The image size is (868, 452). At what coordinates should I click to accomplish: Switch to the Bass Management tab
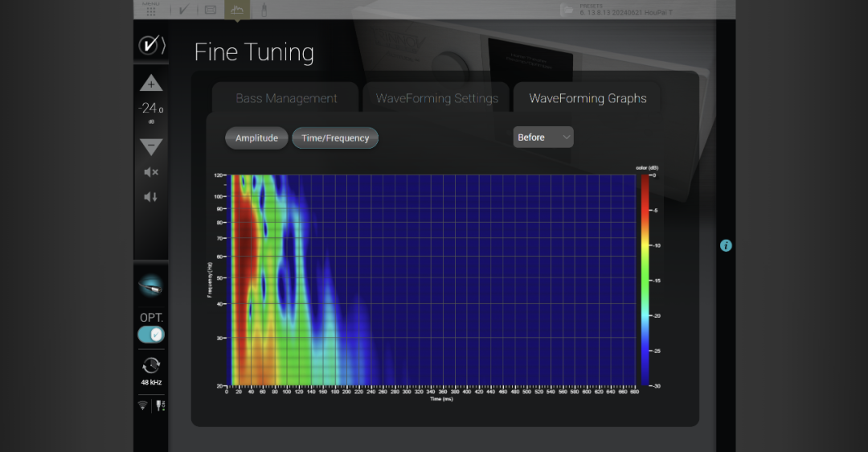[286, 98]
